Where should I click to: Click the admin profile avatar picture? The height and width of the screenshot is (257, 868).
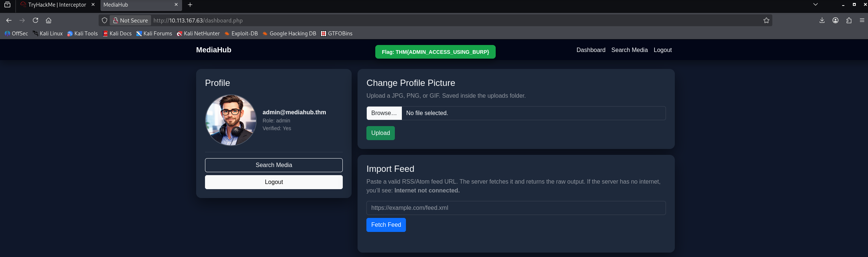pyautogui.click(x=231, y=120)
